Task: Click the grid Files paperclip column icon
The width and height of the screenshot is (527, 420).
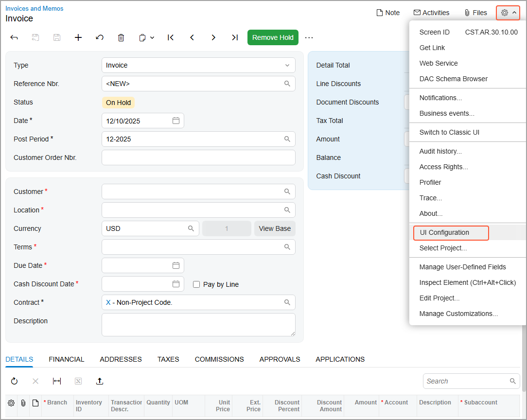Action: (x=23, y=402)
